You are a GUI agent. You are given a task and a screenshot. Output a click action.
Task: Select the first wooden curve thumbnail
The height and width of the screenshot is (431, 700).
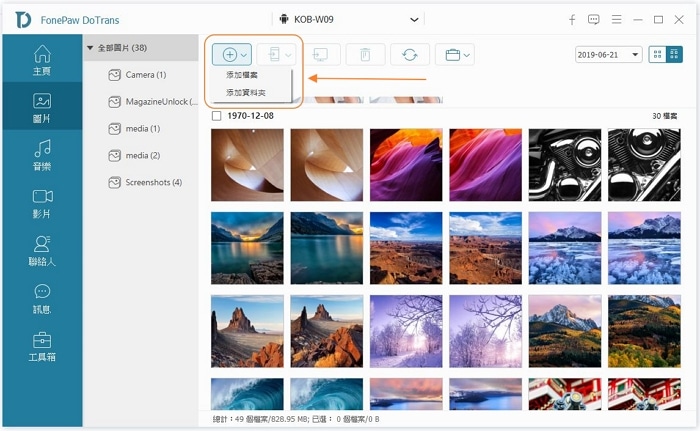click(x=247, y=165)
